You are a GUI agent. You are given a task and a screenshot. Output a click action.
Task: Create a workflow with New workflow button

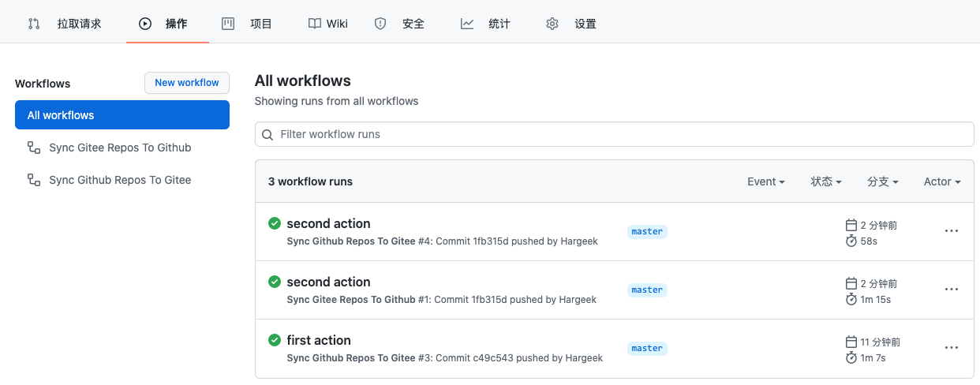[x=187, y=83]
